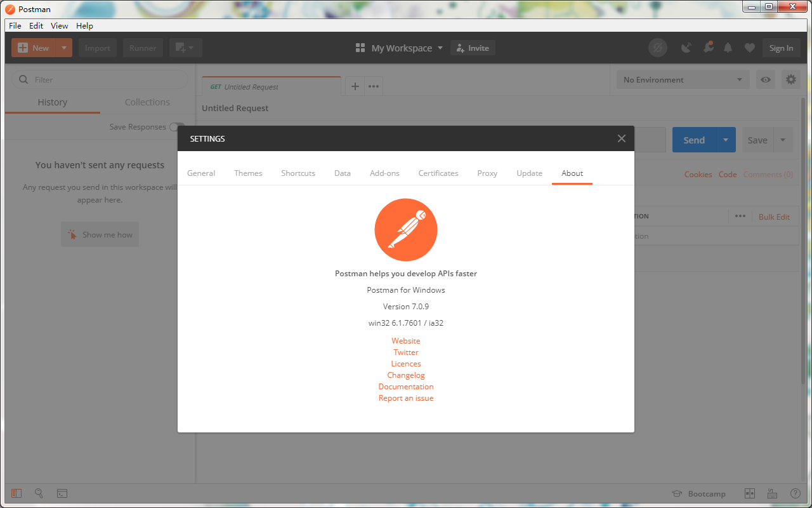Open the Edit menu

36,26
